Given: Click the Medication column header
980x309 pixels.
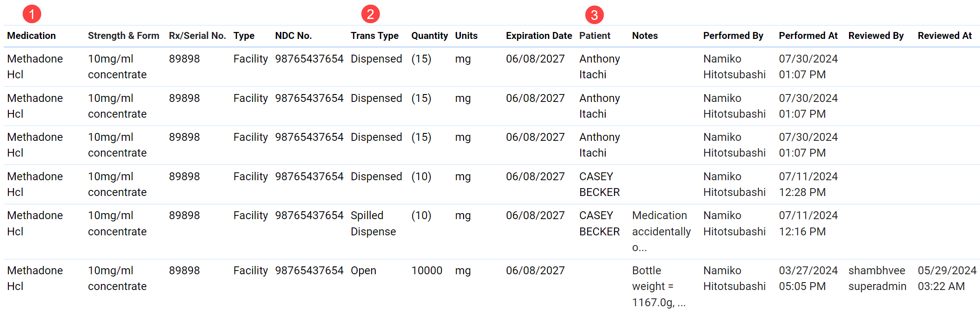Looking at the screenshot, I should coord(31,36).
